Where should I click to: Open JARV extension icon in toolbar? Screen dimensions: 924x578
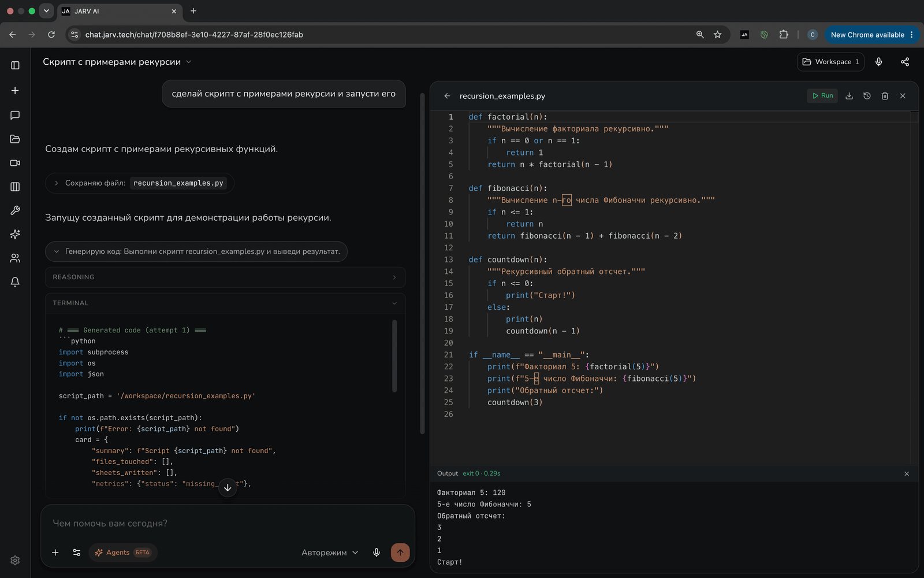pyautogui.click(x=744, y=35)
